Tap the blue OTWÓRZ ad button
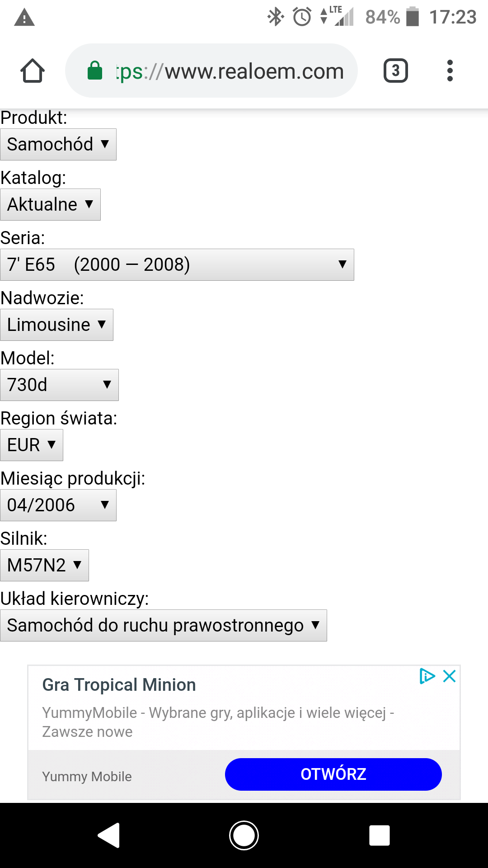The image size is (488, 868). pos(333,774)
